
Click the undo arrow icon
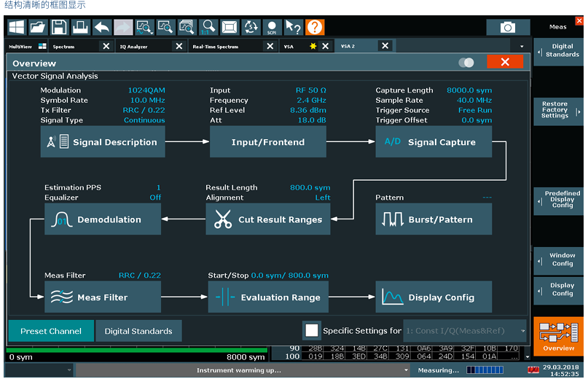101,27
